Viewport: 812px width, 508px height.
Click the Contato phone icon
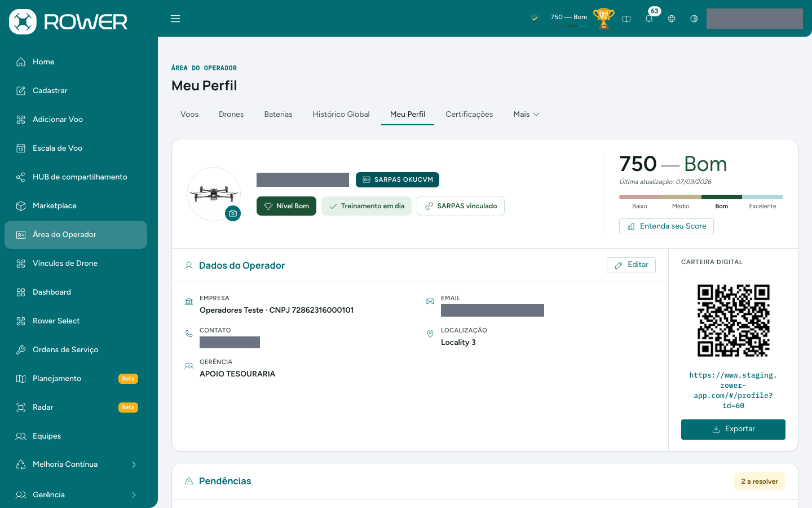coord(189,334)
